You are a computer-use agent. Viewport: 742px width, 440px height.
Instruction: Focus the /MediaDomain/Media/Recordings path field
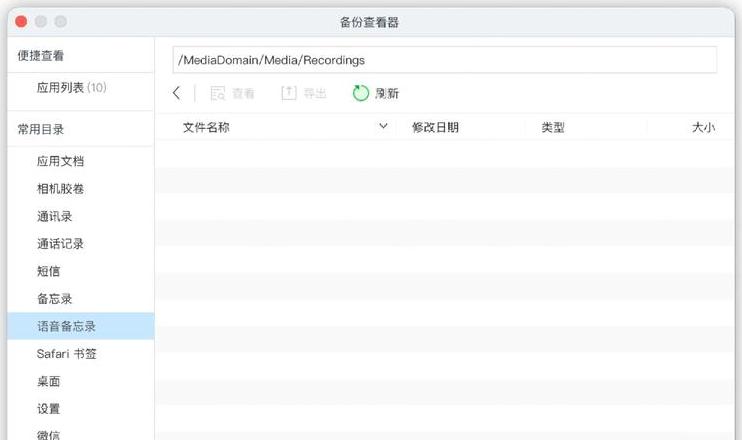pyautogui.click(x=444, y=60)
